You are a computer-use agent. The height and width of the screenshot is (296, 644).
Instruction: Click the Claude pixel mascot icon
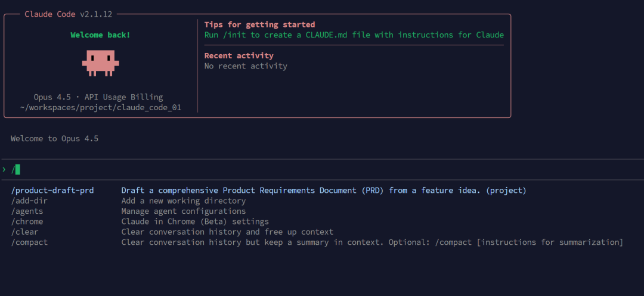(100, 63)
